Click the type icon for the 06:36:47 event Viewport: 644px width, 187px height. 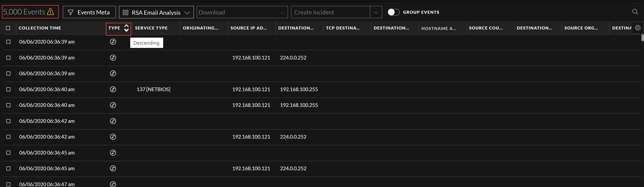[x=113, y=184]
